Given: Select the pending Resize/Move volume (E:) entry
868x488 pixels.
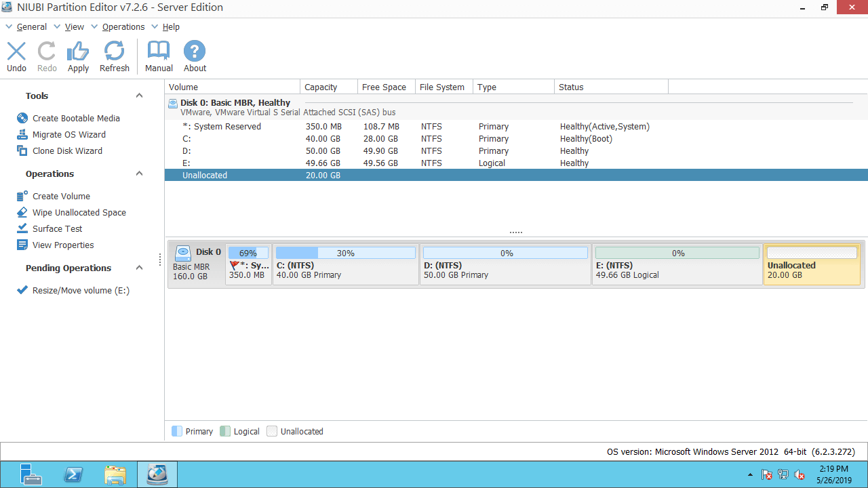Looking at the screenshot, I should click(x=81, y=290).
